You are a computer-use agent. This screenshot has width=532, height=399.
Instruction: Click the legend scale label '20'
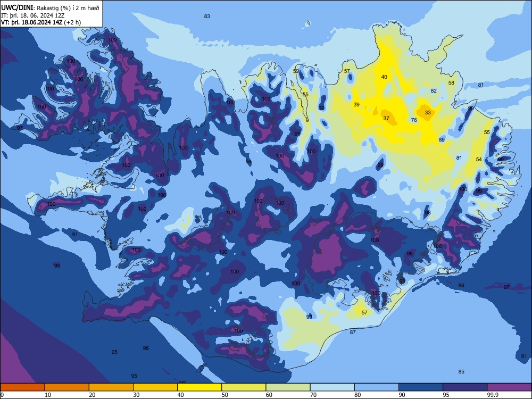92,395
